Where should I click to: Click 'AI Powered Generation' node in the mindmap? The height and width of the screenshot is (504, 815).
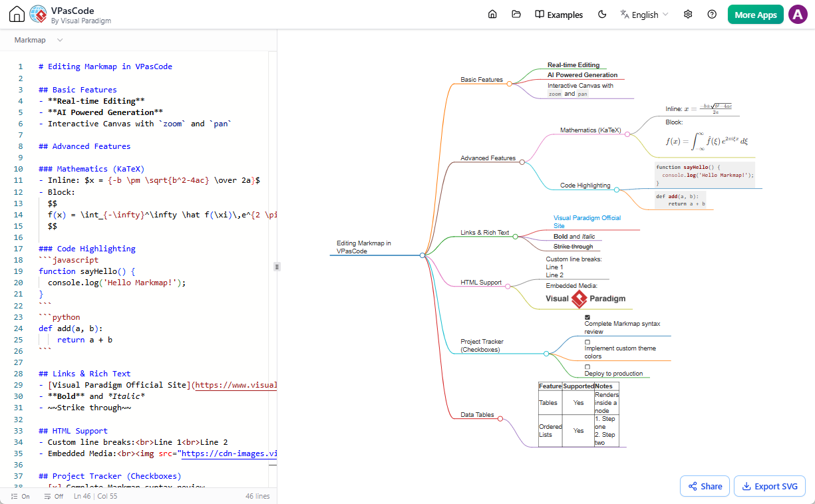click(x=583, y=75)
